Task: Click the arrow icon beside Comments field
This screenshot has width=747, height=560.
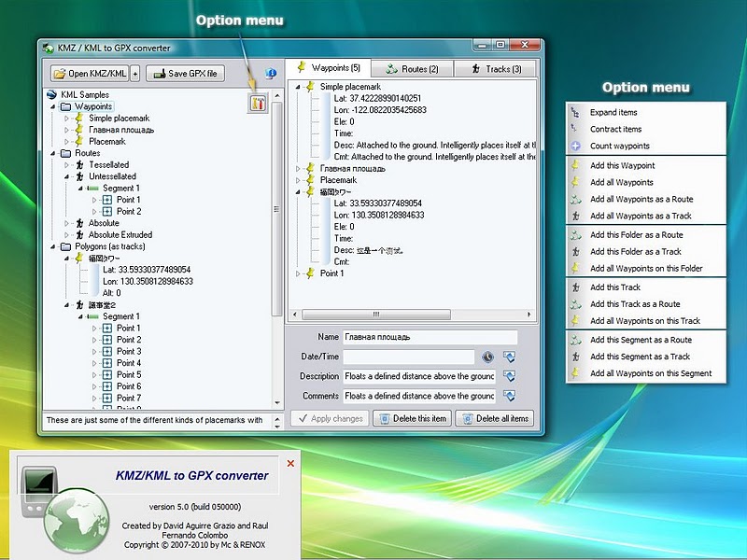Action: (509, 396)
